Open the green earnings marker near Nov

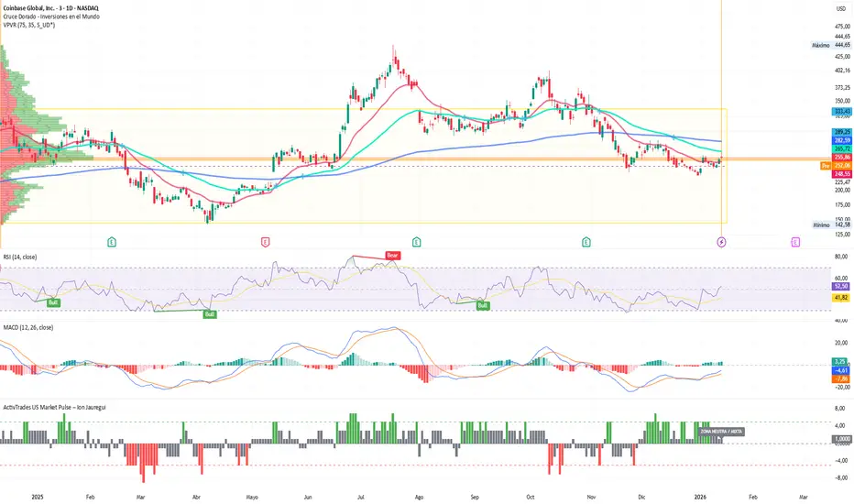[x=586, y=242]
